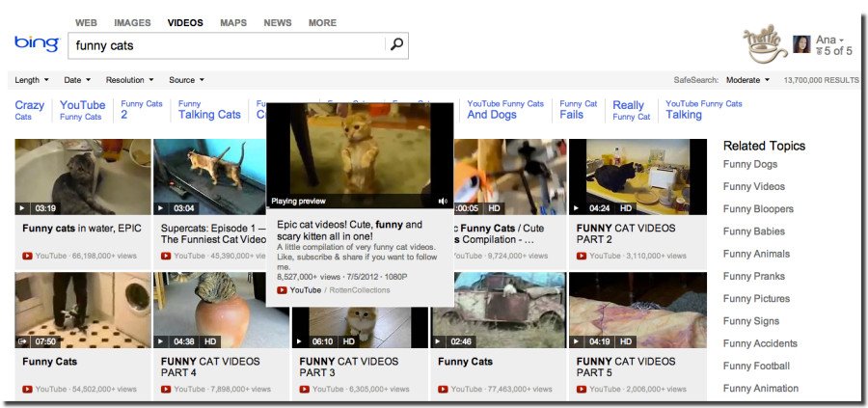Click Ana's profile avatar
Screen dimensions: 868x408
(801, 44)
